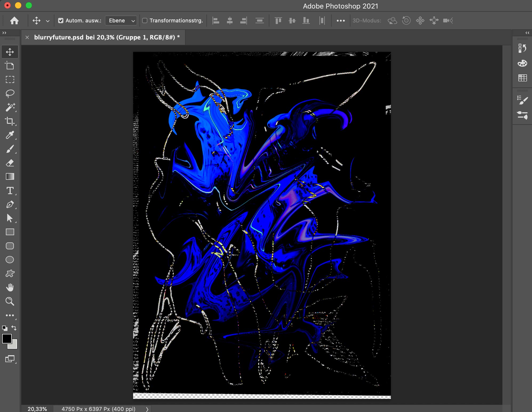Select the Gradient tool
Screen dimensions: 532x412
point(10,177)
